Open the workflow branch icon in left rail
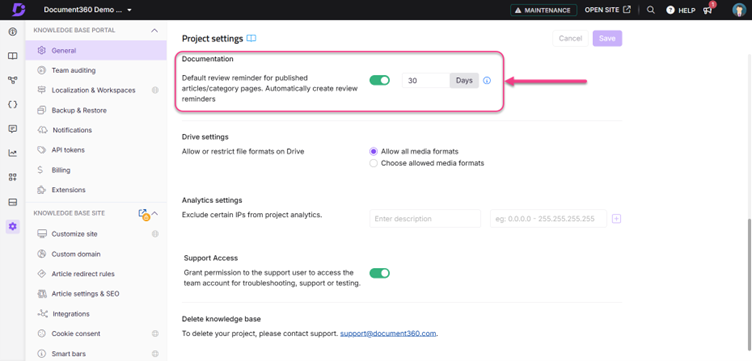Viewport: 752px width, 361px height. click(12, 80)
